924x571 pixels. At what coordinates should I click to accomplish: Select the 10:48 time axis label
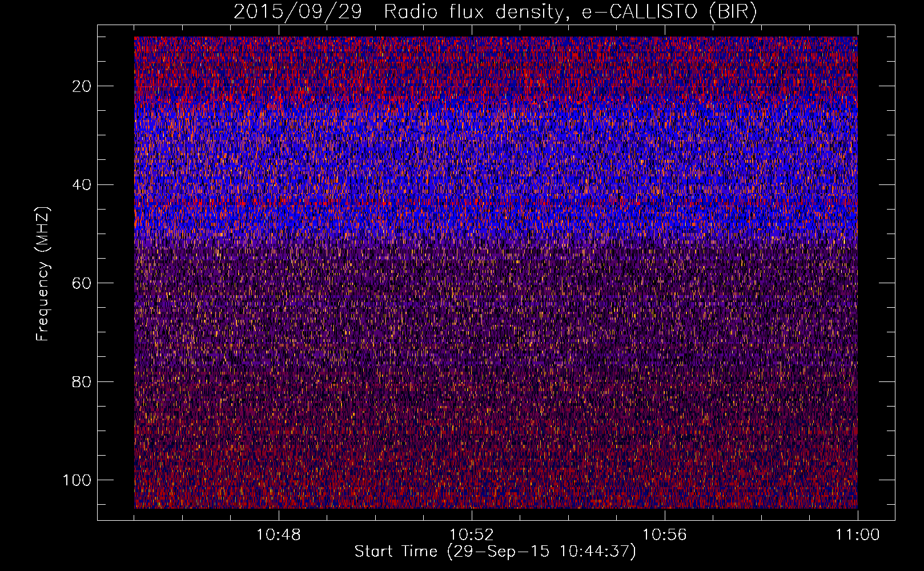278,535
